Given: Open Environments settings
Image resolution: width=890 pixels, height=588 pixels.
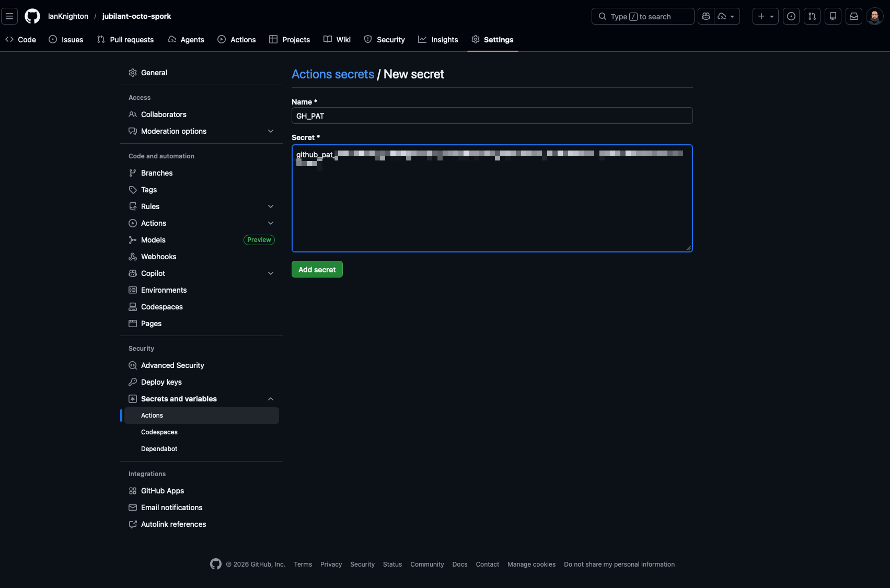Looking at the screenshot, I should 202,290.
